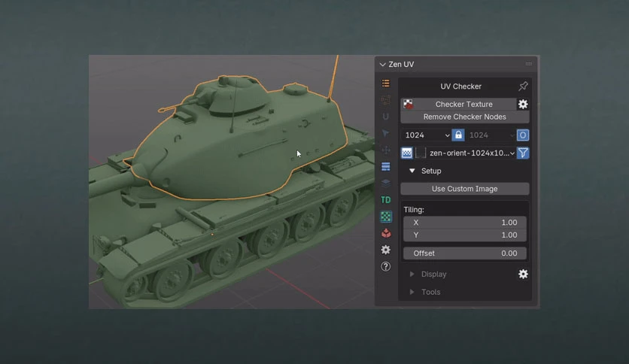Toggle the blue 'O' orient filter button
Viewport: 629px width, 364px height.
click(523, 135)
